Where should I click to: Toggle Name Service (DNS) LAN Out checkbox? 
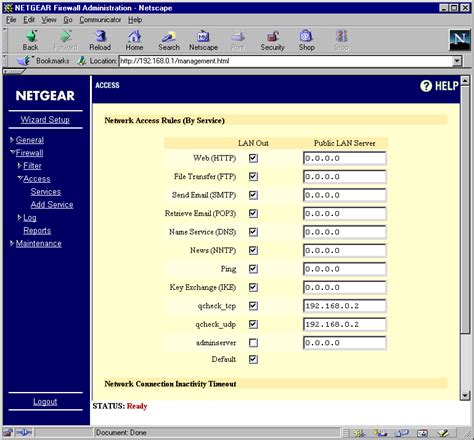253,232
